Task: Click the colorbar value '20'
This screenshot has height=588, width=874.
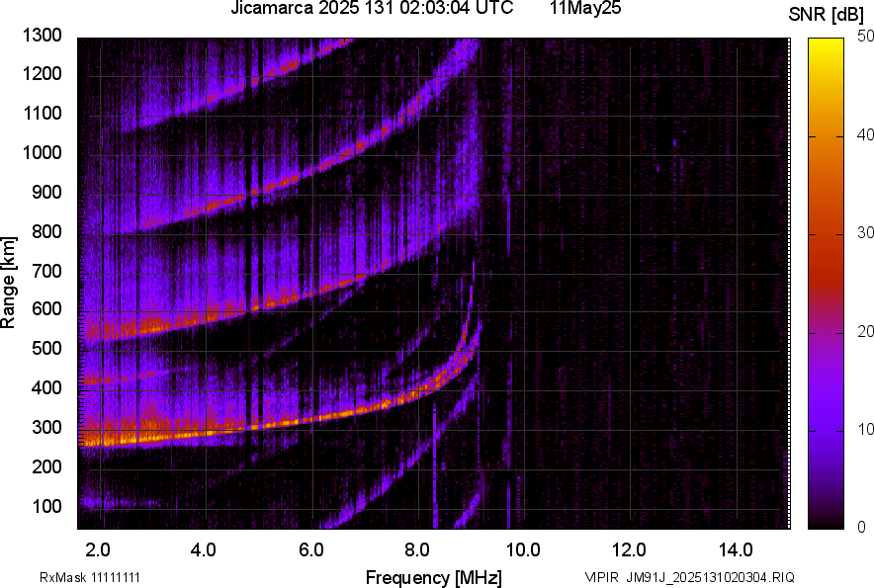Action: tap(866, 331)
